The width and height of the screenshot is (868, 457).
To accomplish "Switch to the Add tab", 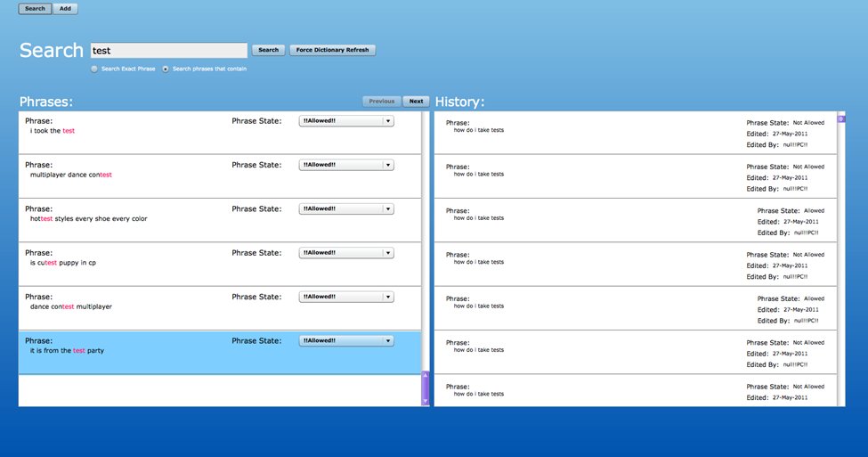I will [x=65, y=9].
